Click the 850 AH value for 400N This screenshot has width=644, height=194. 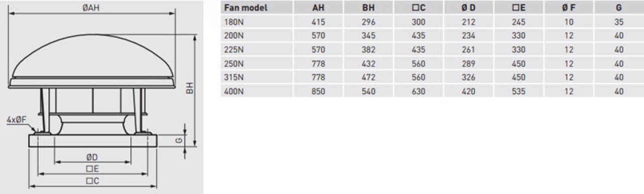point(318,91)
